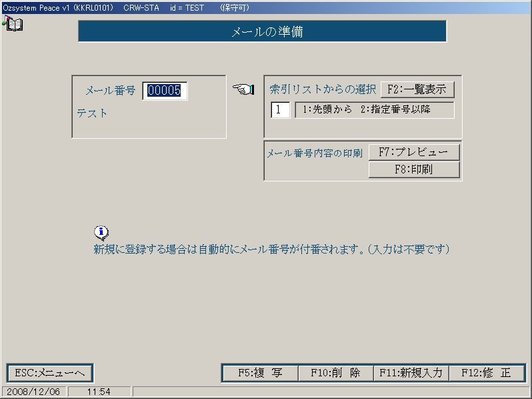
Task: Click the auto-numbering information message text
Action: click(272, 250)
